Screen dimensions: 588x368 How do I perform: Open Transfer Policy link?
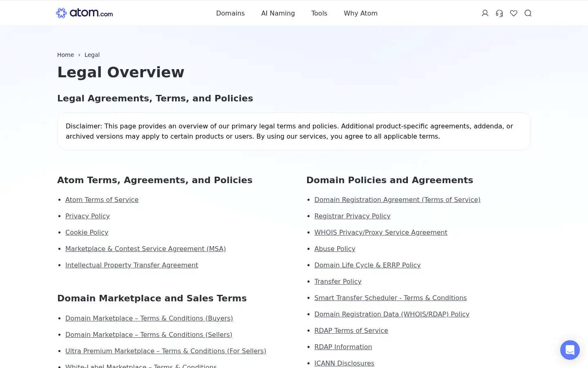pyautogui.click(x=338, y=281)
